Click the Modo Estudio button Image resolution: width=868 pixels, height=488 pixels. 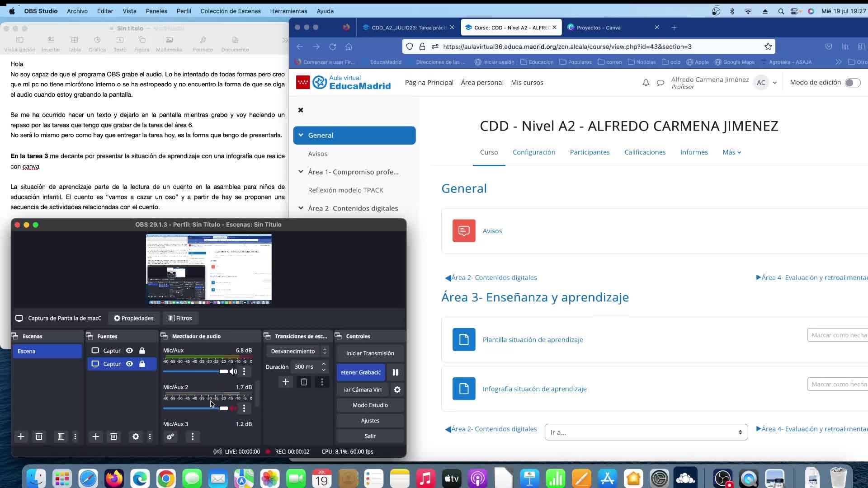point(370,405)
